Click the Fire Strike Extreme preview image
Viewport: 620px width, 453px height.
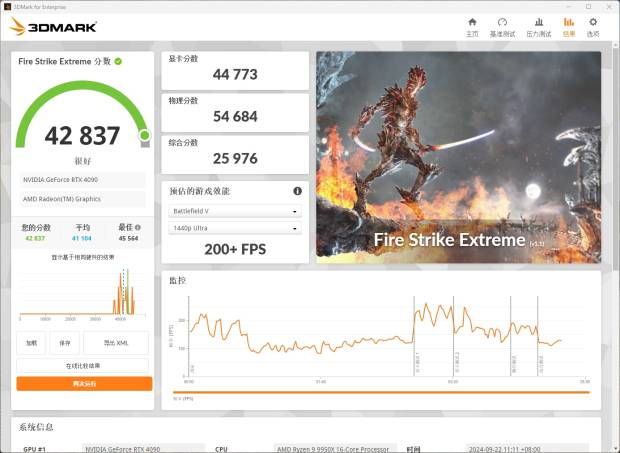[x=458, y=157]
